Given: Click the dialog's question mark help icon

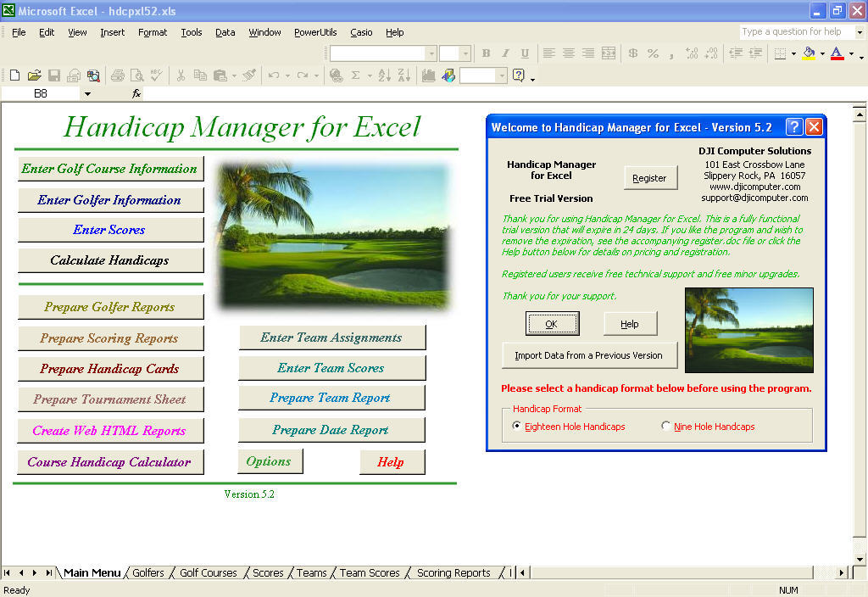Looking at the screenshot, I should (793, 127).
